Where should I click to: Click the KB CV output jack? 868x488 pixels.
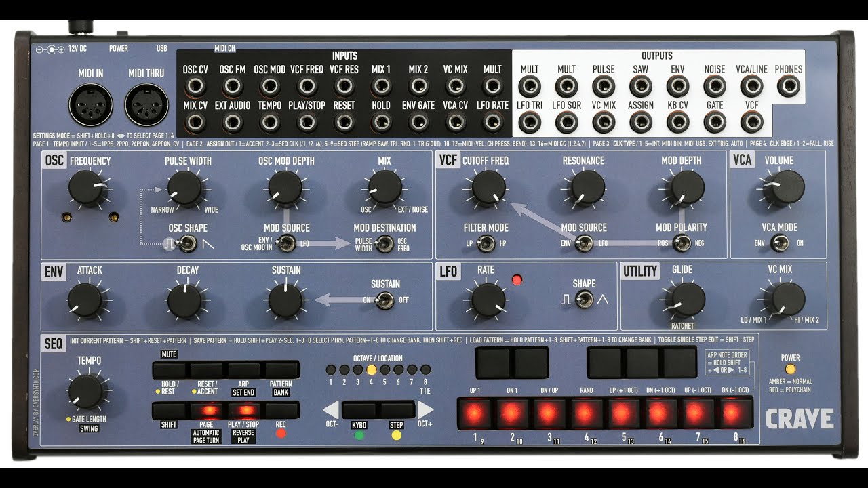[x=677, y=122]
